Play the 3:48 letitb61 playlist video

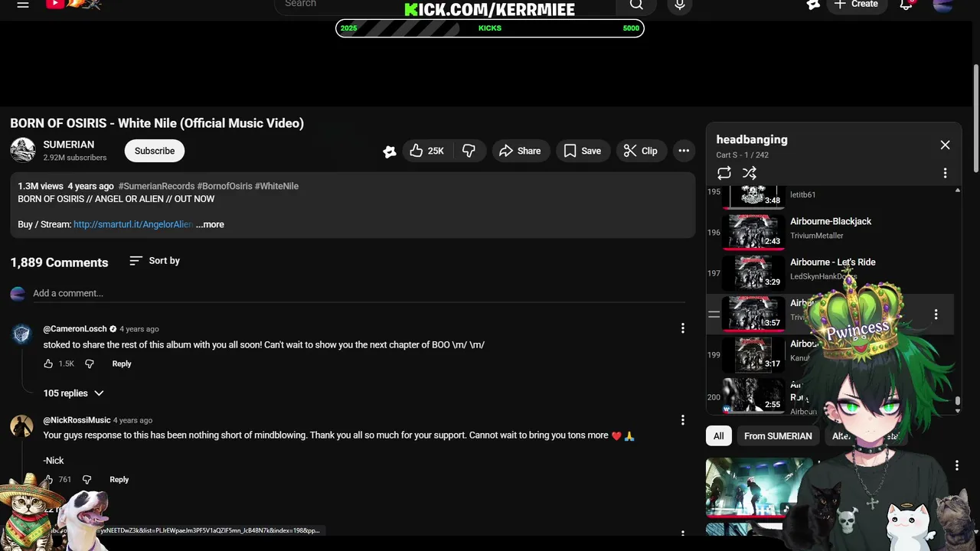[x=753, y=197]
